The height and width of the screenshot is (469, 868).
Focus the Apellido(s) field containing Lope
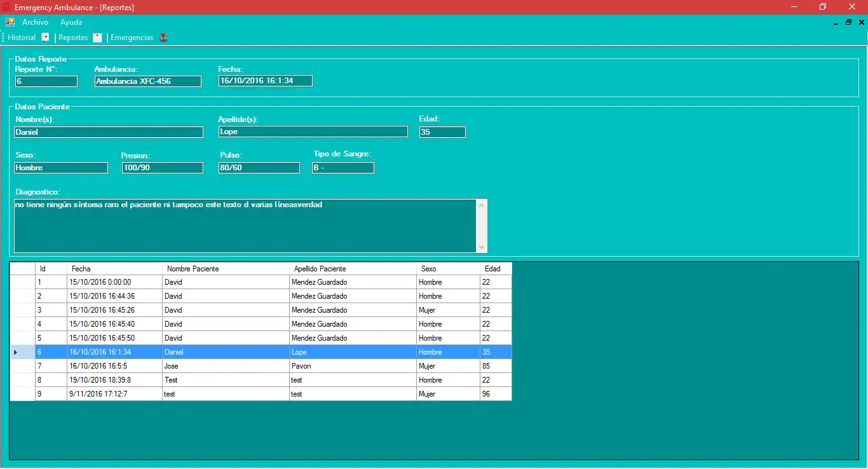313,132
